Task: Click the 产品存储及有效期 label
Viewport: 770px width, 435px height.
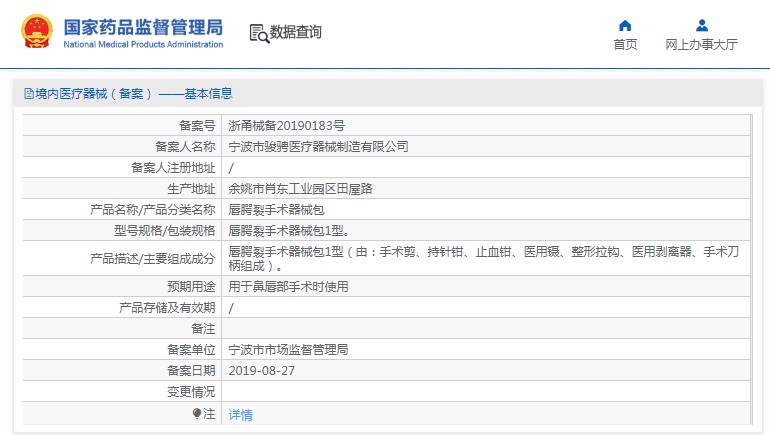Action: [x=167, y=308]
